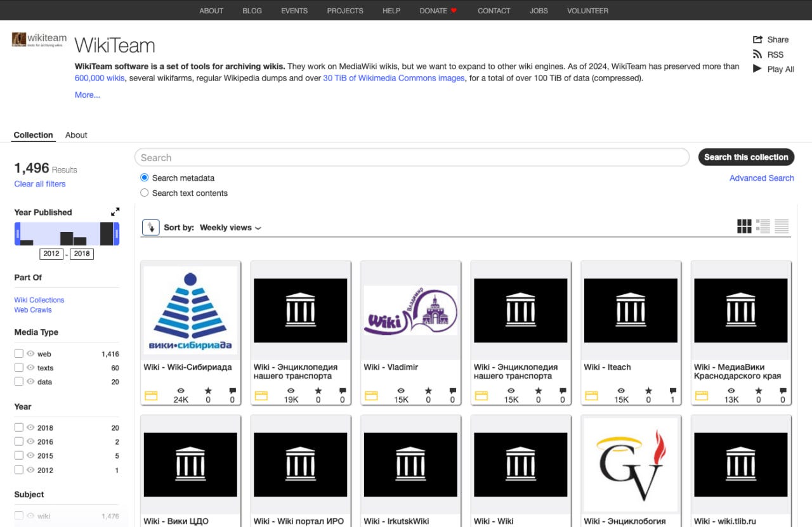812x527 pixels.
Task: Click the Clear all filters link
Action: 40,184
